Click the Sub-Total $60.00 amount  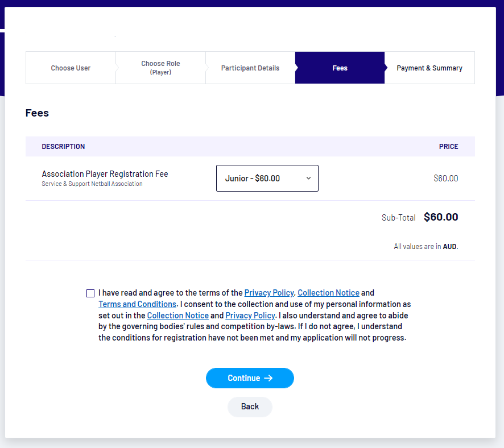(x=441, y=217)
